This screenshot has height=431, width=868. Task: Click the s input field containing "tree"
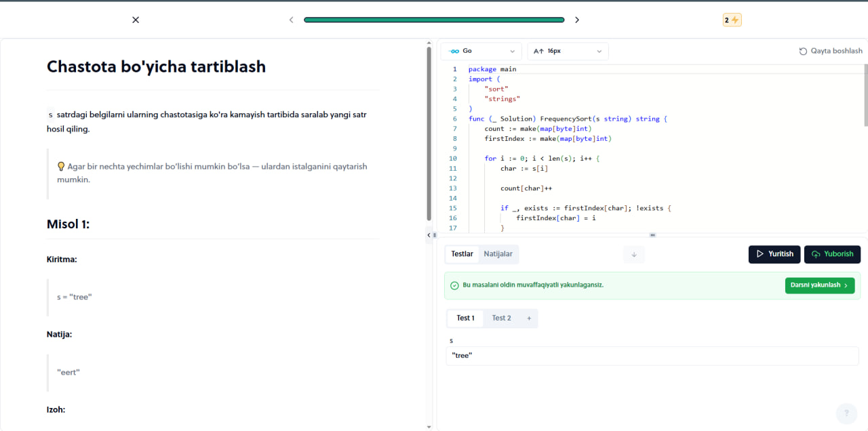click(652, 356)
